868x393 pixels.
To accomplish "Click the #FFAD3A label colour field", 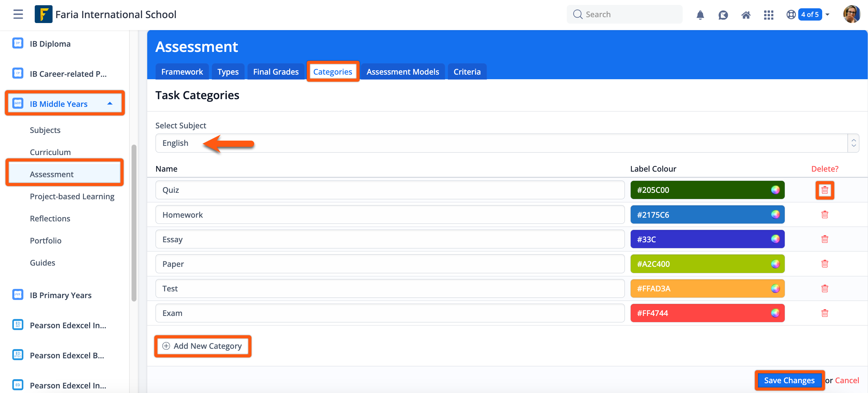I will tap(707, 288).
